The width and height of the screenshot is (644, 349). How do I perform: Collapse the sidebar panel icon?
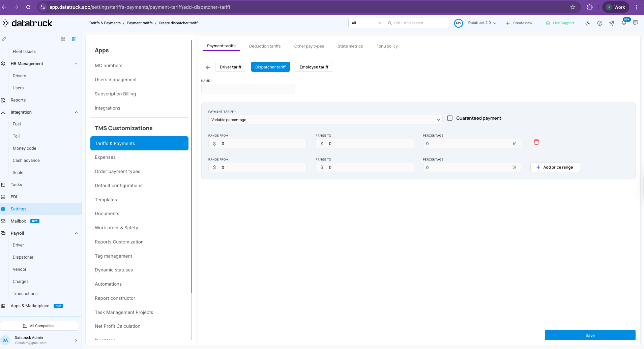(x=74, y=39)
